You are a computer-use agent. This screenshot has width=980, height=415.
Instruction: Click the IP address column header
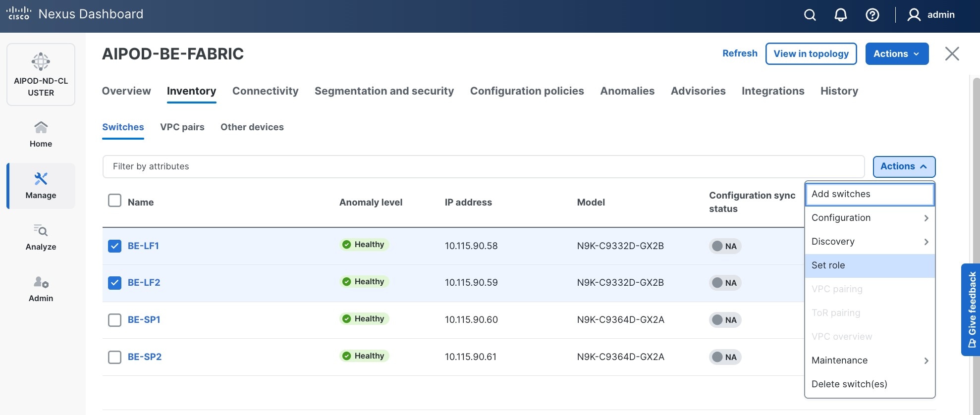pos(468,203)
